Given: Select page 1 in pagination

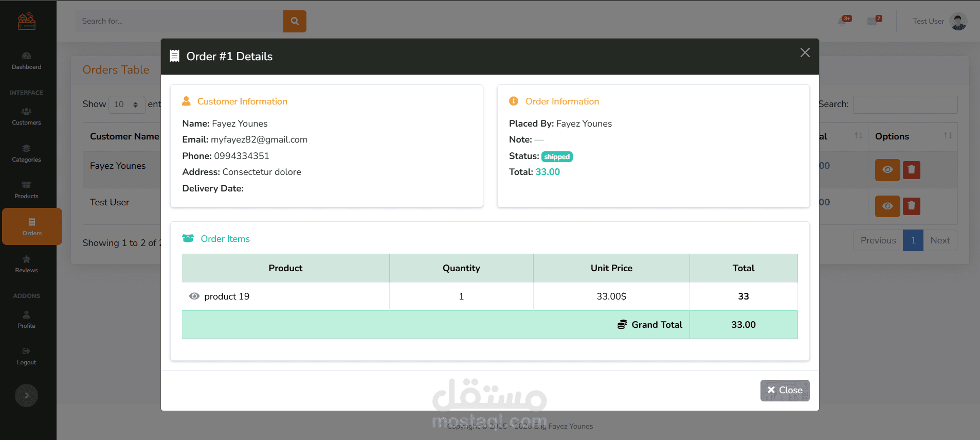Looking at the screenshot, I should coord(913,240).
